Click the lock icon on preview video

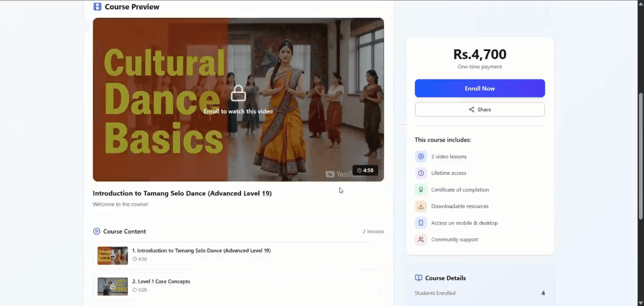coord(238,93)
